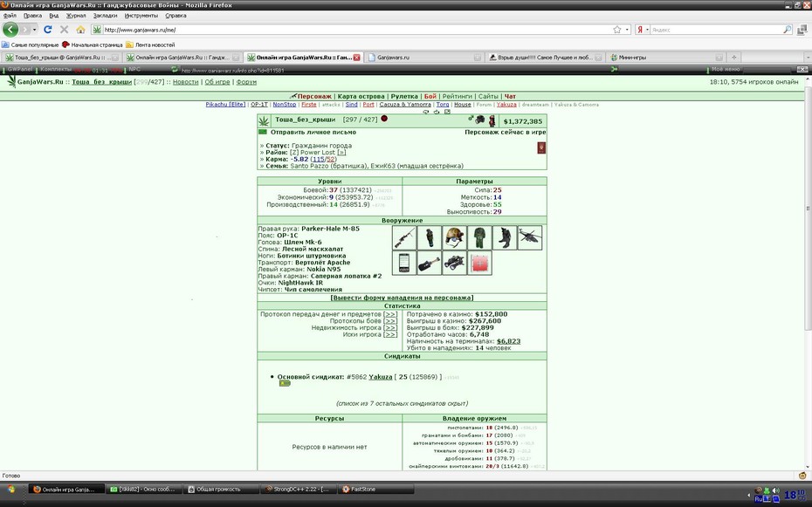The image size is (812, 507).
Task: Click the browser Home icon
Action: 80,30
